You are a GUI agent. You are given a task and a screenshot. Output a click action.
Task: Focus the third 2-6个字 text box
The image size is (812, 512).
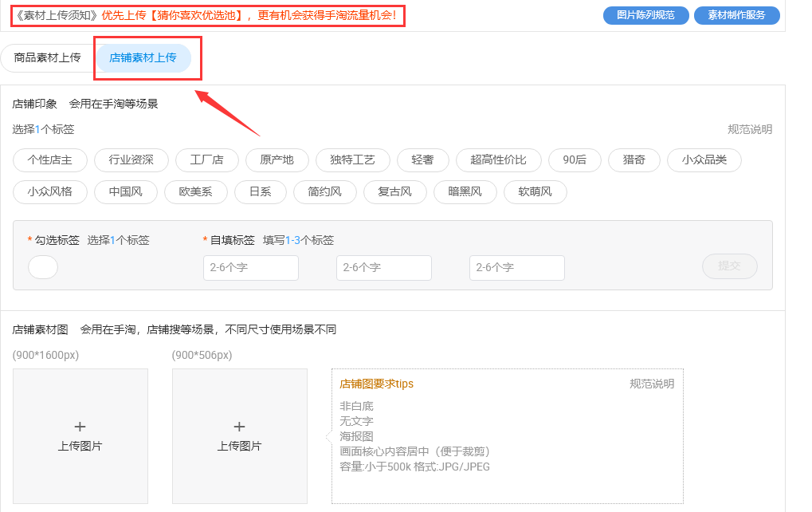(x=516, y=268)
